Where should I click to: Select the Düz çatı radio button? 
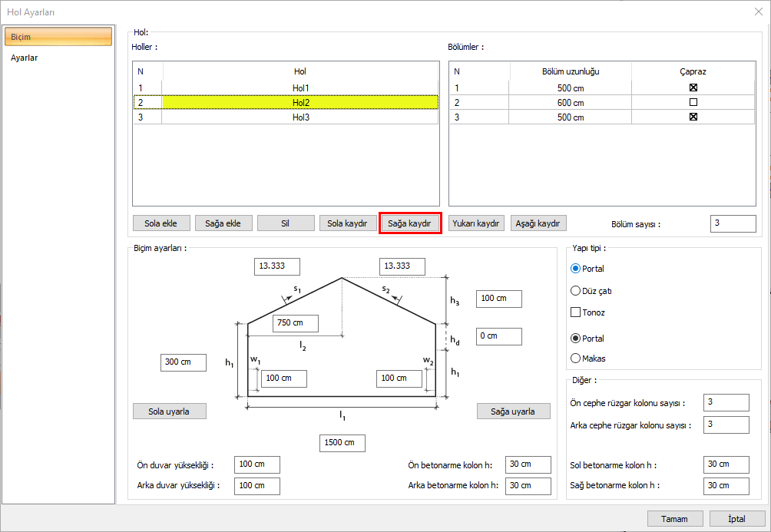(x=576, y=291)
